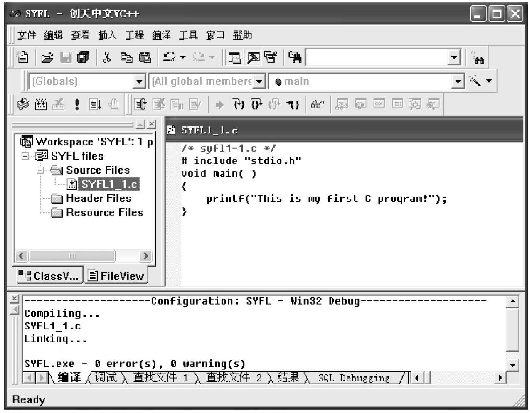The width and height of the screenshot is (532, 413).
Task: Click the Cut scissors icon
Action: [x=107, y=57]
